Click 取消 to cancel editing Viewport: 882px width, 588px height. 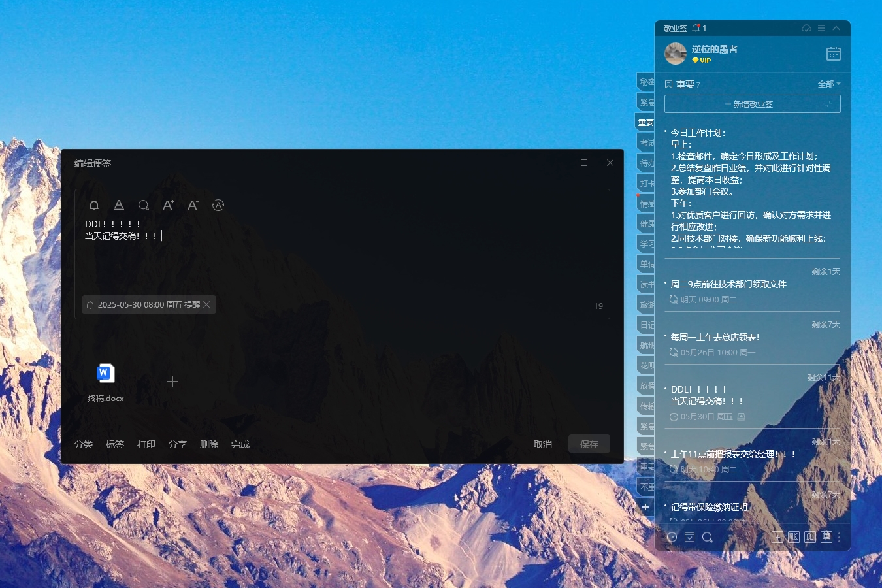coord(543,444)
